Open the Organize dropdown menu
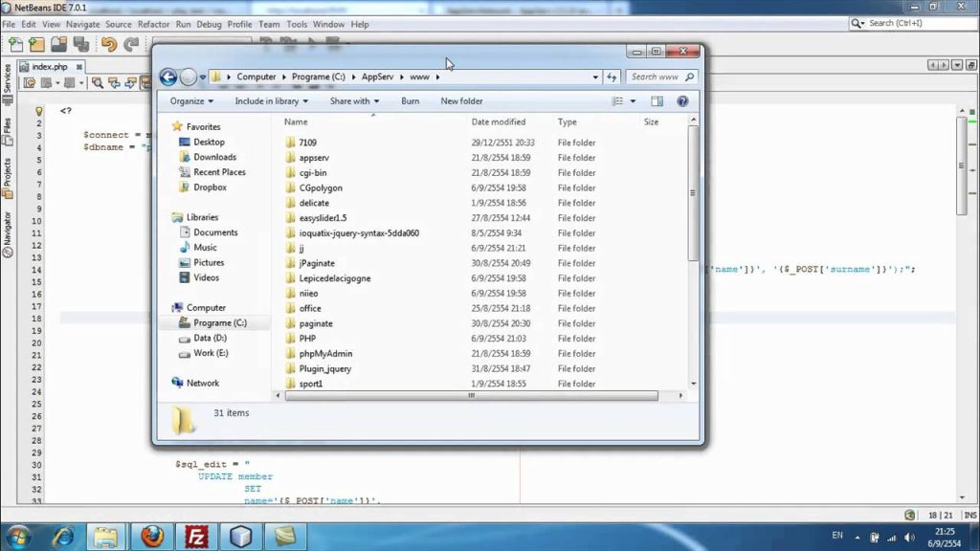 click(191, 101)
